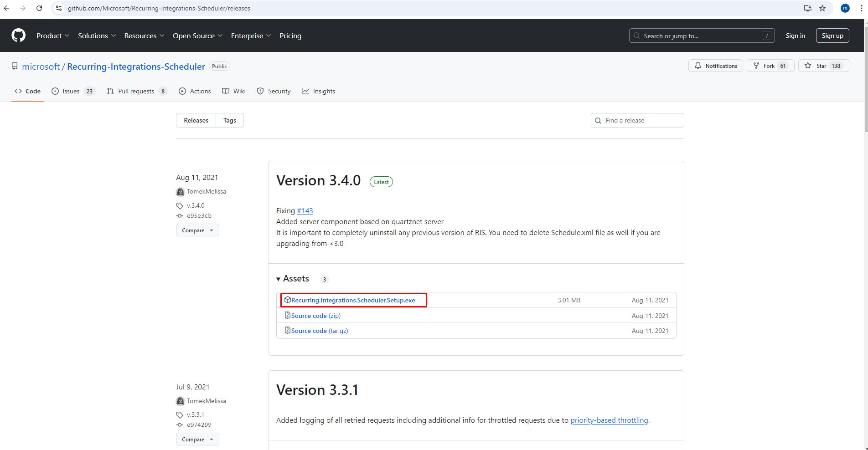This screenshot has height=450, width=868.
Task: Expand the Product menu
Action: coord(53,36)
